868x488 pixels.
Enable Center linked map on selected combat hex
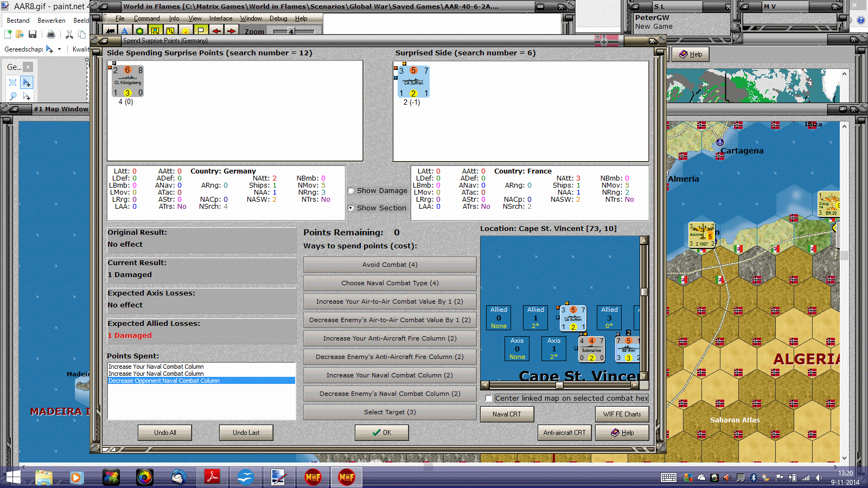tap(489, 399)
